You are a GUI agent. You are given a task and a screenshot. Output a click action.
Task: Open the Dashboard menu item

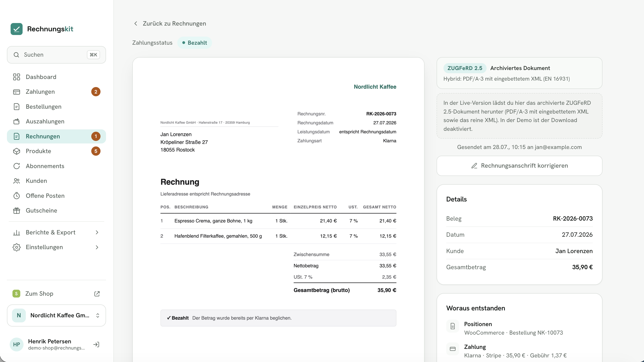point(56,77)
